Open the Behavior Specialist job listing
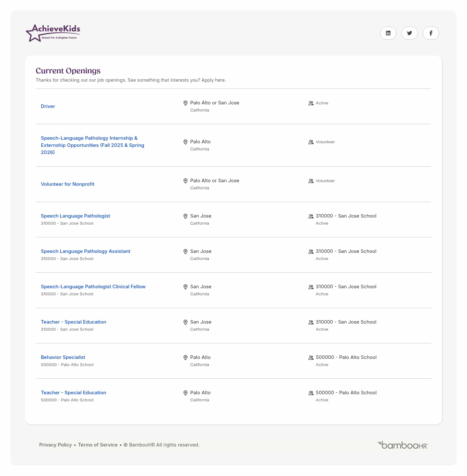467x476 pixels. (x=63, y=357)
